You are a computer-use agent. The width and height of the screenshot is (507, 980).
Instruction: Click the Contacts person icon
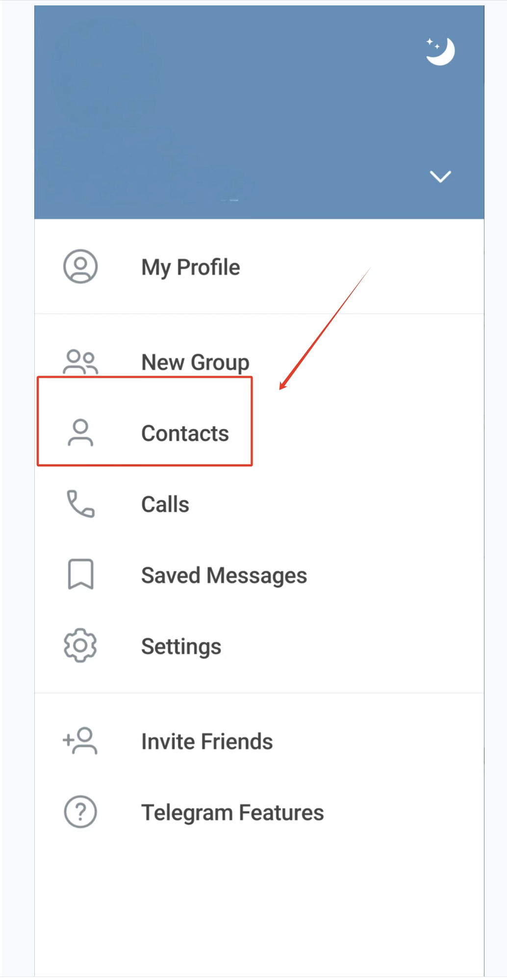[x=80, y=433]
